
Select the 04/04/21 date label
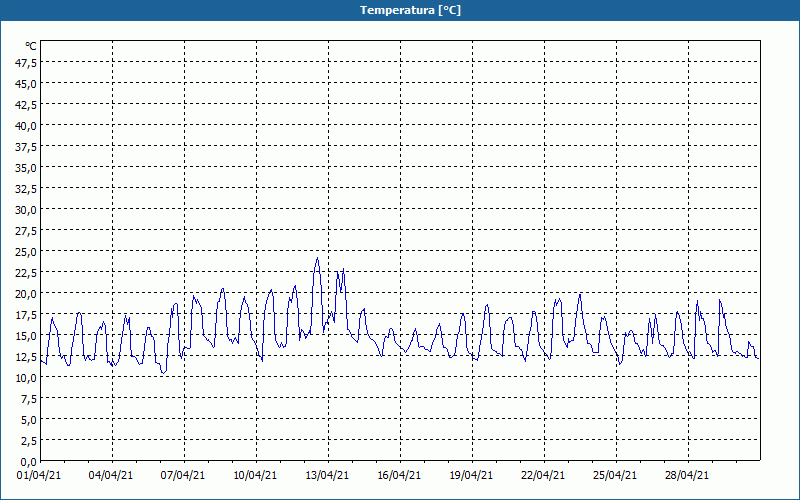111,475
